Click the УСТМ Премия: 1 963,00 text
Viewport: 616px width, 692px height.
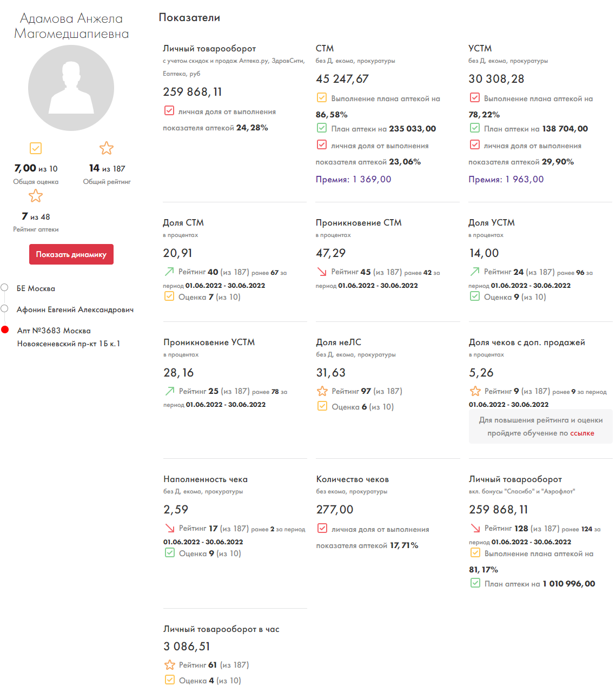click(x=506, y=179)
